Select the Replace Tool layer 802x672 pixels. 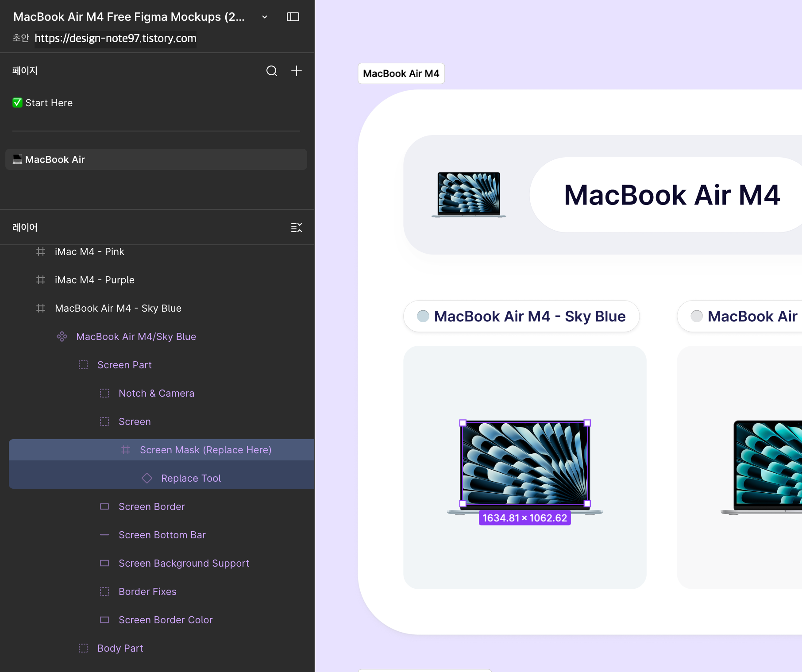click(162, 478)
